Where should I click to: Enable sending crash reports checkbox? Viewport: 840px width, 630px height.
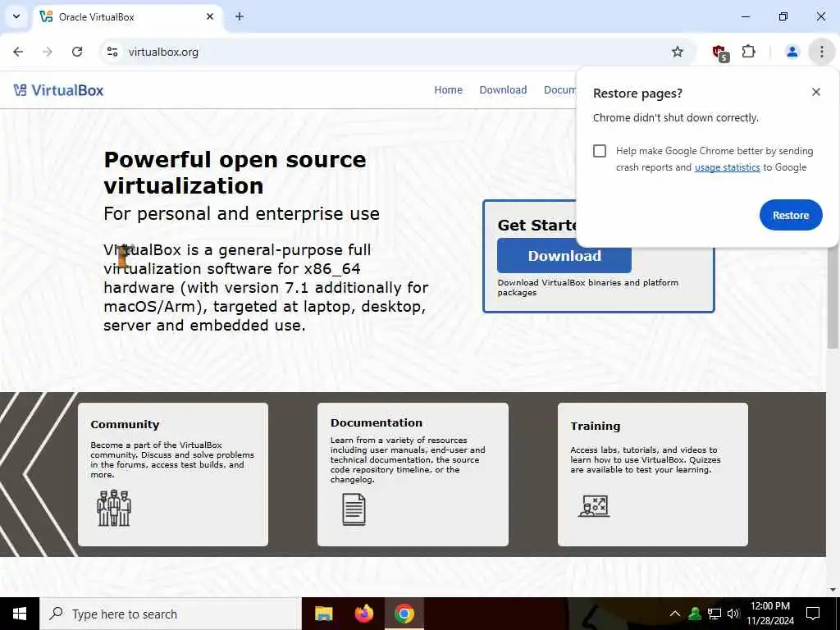[600, 151]
